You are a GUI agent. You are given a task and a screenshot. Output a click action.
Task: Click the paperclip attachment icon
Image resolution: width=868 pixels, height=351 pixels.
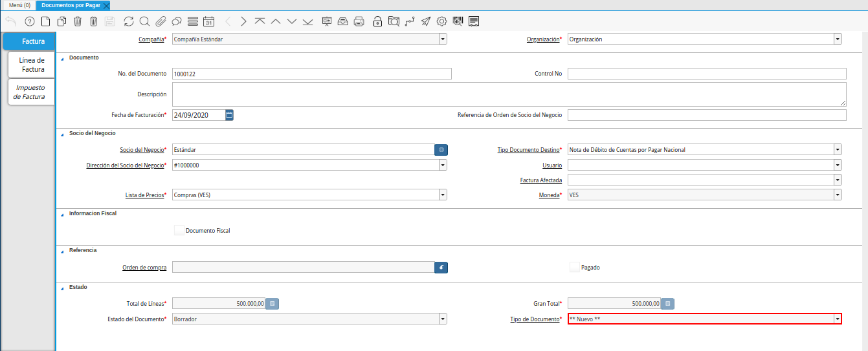point(161,21)
